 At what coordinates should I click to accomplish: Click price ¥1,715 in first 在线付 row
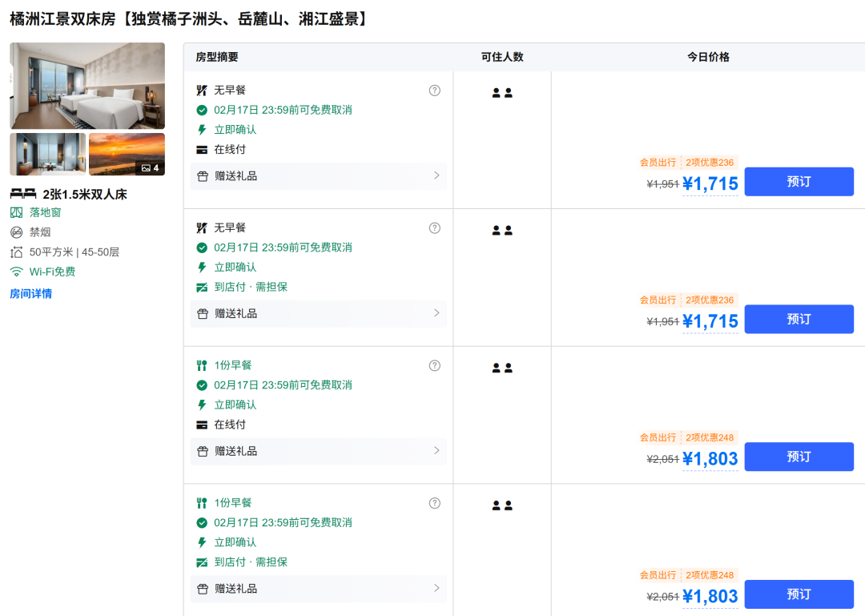pyautogui.click(x=710, y=183)
